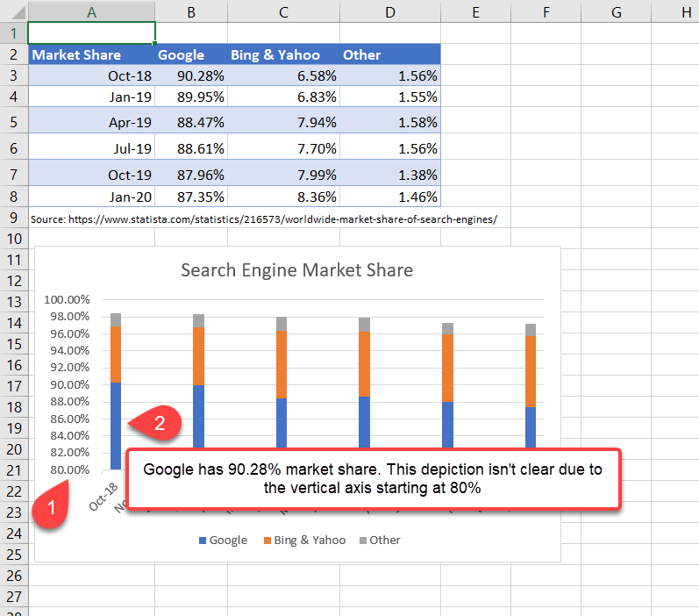Click the cell showing 88.47%
Screen dimensions: 699x616
(x=191, y=122)
